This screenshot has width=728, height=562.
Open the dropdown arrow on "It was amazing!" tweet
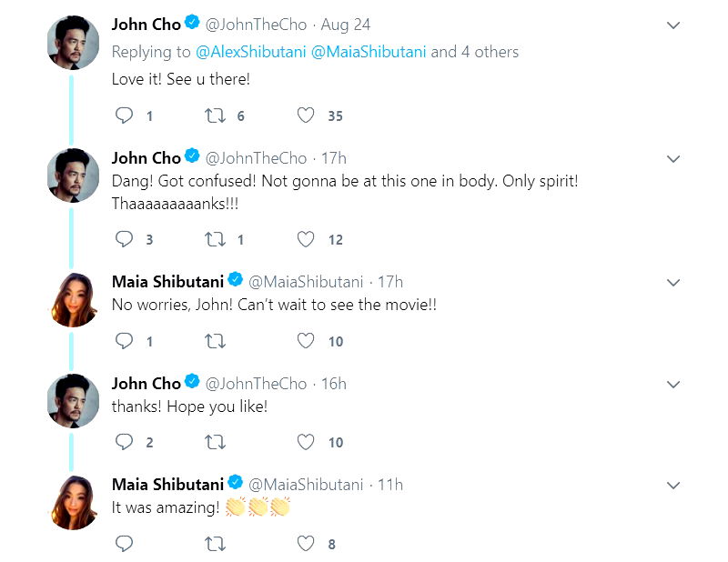point(673,486)
